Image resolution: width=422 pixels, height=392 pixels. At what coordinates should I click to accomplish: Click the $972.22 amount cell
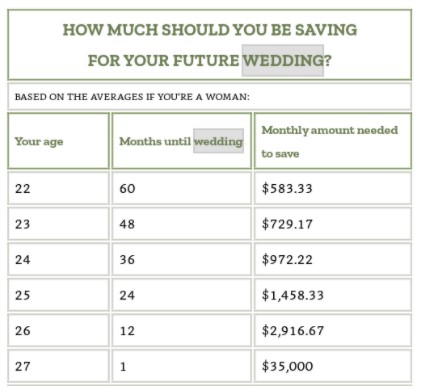coord(333,259)
